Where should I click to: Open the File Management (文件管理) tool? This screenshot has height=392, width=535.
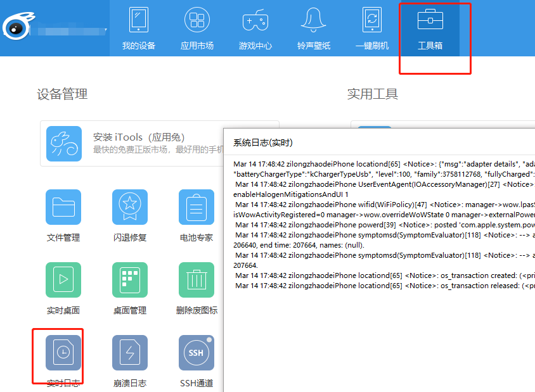tap(63, 207)
